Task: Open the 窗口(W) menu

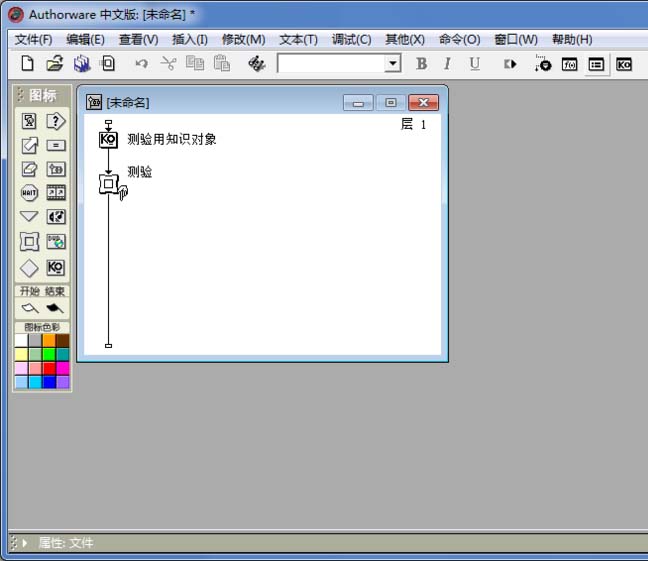Action: [516, 40]
